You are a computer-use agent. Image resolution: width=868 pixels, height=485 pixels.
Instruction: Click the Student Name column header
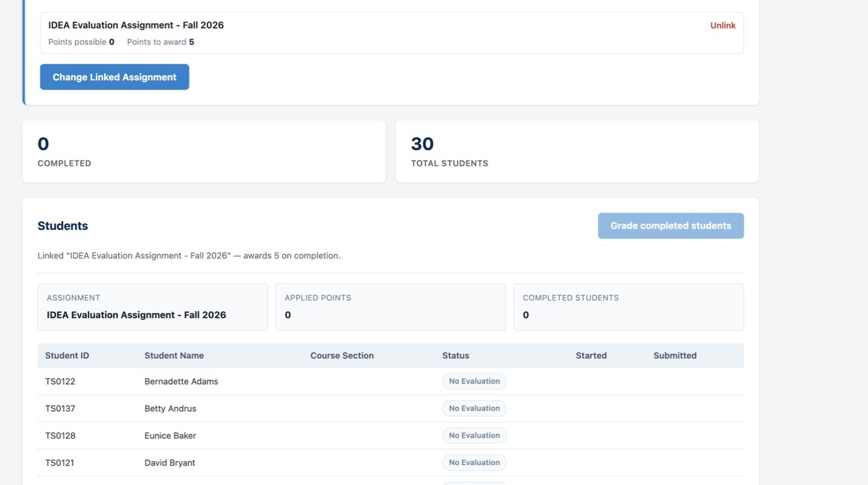[174, 356]
